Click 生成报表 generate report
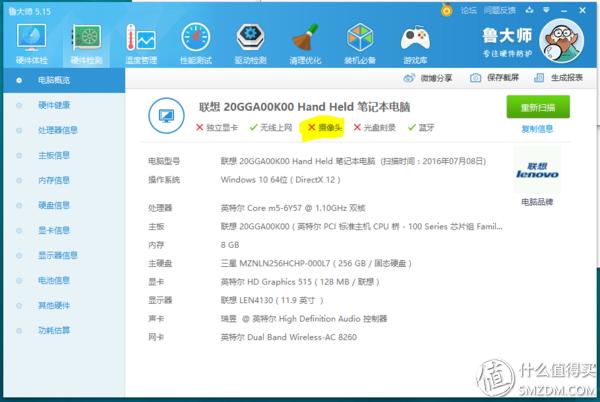Screen dimensions: 600x402 click(x=558, y=78)
